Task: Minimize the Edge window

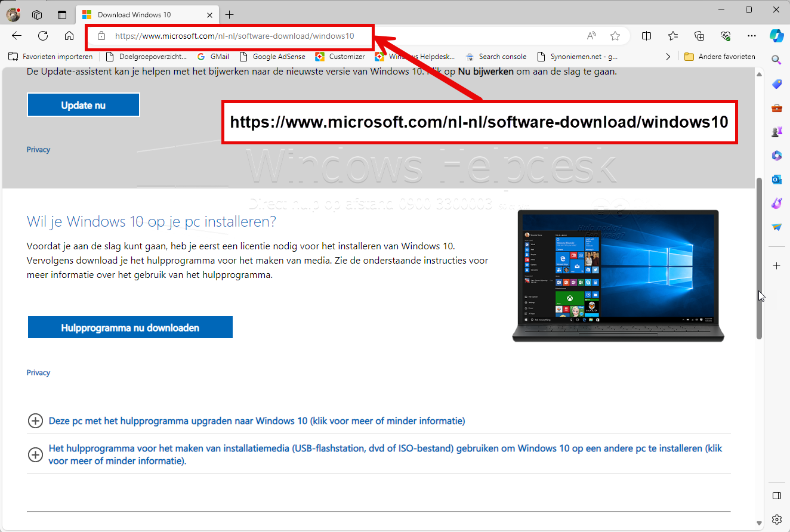Action: coord(721,10)
